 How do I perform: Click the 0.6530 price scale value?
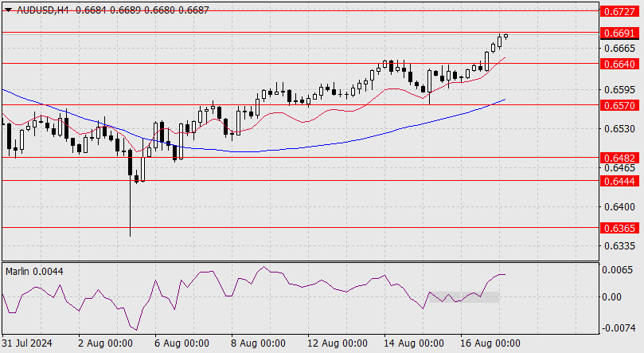pyautogui.click(x=620, y=129)
